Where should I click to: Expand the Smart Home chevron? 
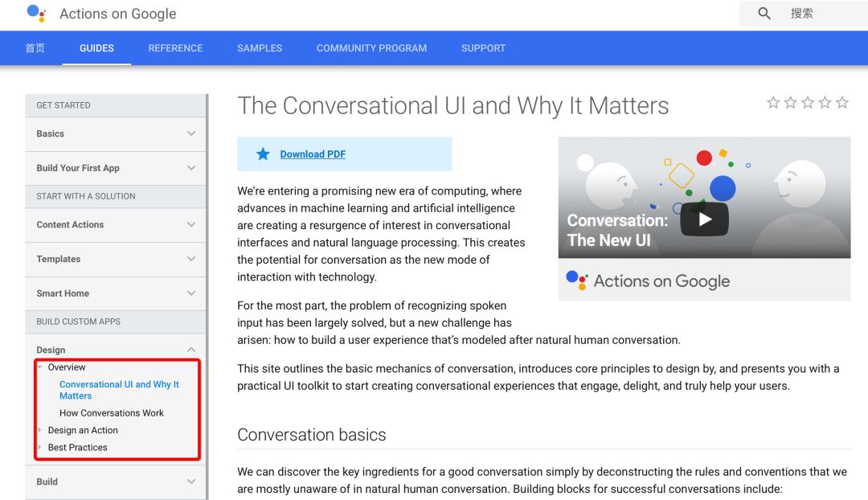point(191,293)
